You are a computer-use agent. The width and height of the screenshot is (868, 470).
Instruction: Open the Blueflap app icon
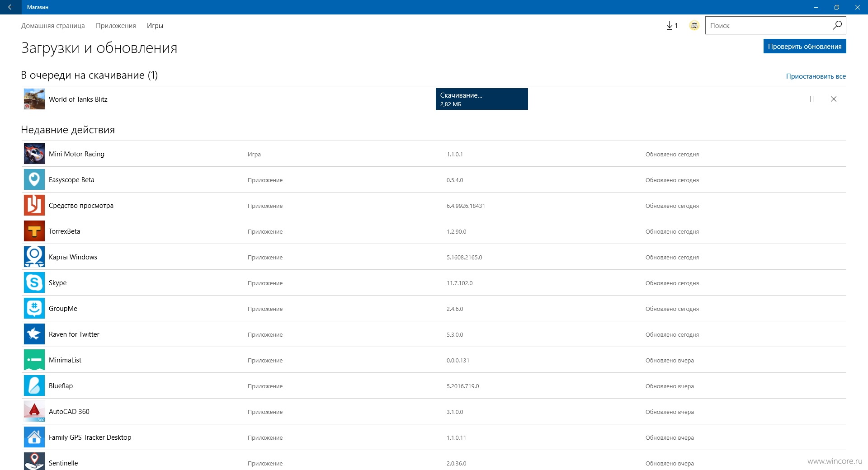[34, 385]
